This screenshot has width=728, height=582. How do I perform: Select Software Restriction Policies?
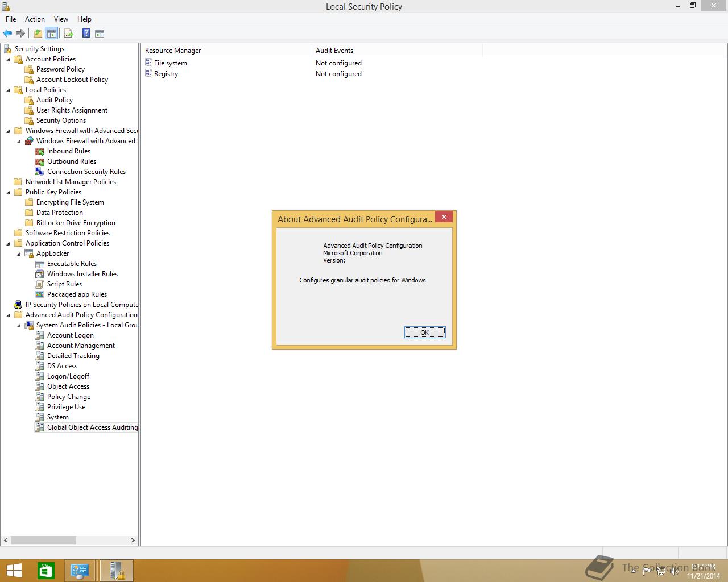68,233
